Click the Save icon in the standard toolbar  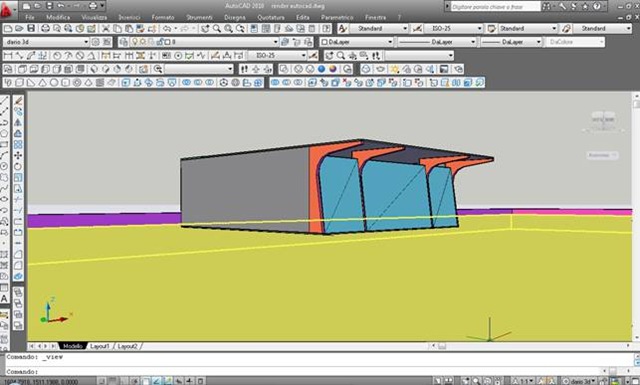tap(31, 28)
